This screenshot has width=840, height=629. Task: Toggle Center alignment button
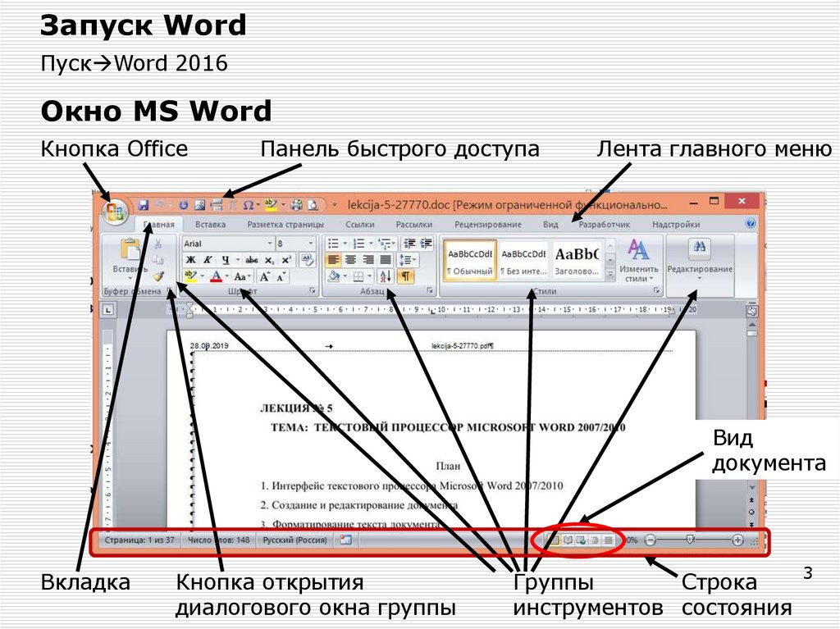click(350, 260)
